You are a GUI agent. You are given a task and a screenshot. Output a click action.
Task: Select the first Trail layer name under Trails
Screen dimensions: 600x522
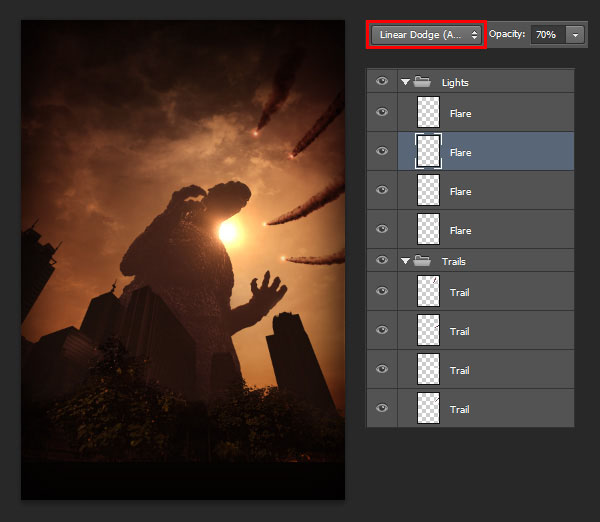click(460, 293)
